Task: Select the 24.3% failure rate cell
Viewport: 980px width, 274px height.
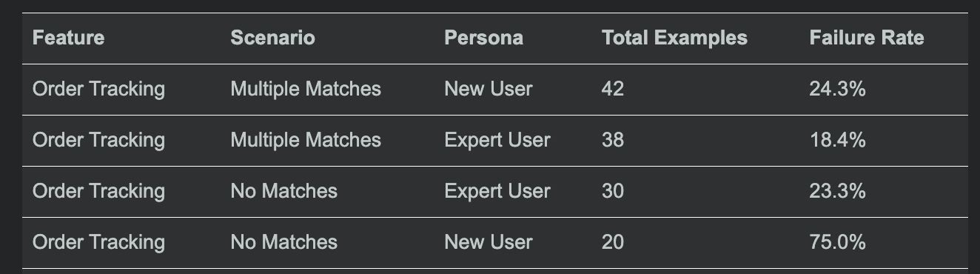Action: [837, 89]
